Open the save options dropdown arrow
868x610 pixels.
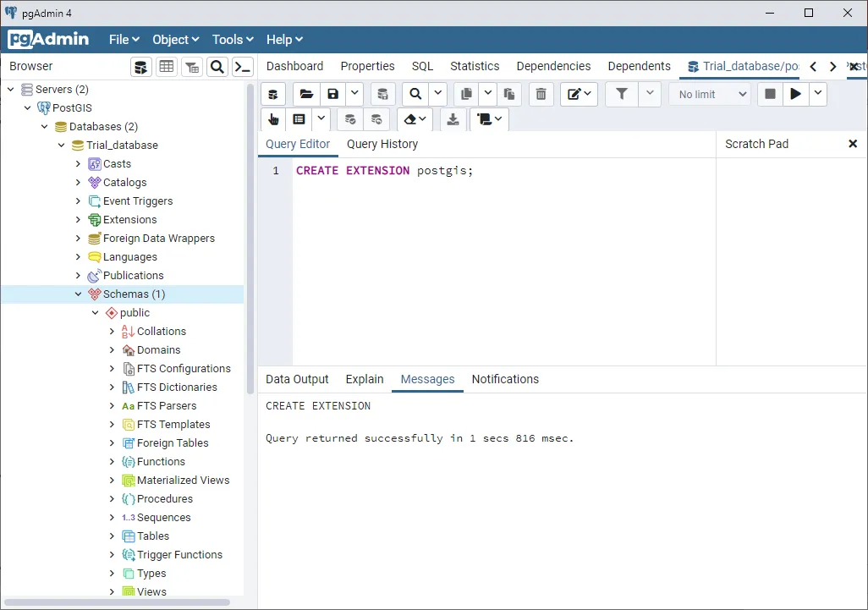(x=354, y=94)
